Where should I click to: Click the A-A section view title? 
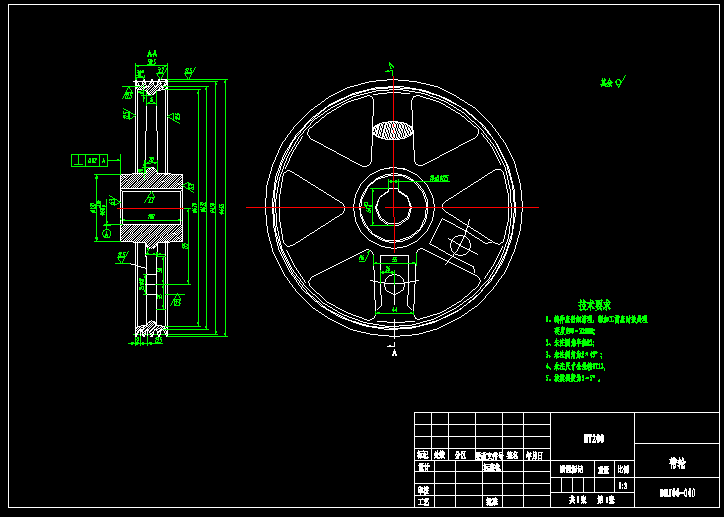(x=152, y=54)
